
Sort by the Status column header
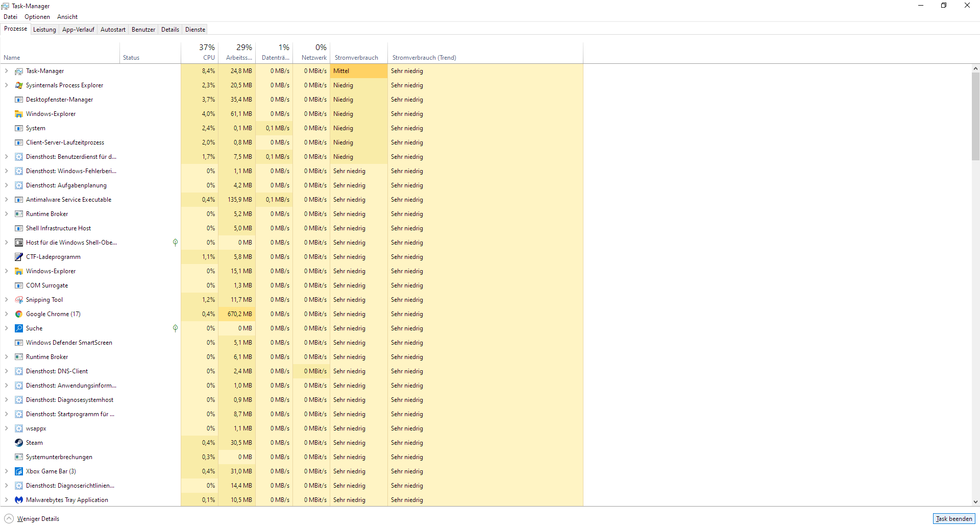(150, 53)
